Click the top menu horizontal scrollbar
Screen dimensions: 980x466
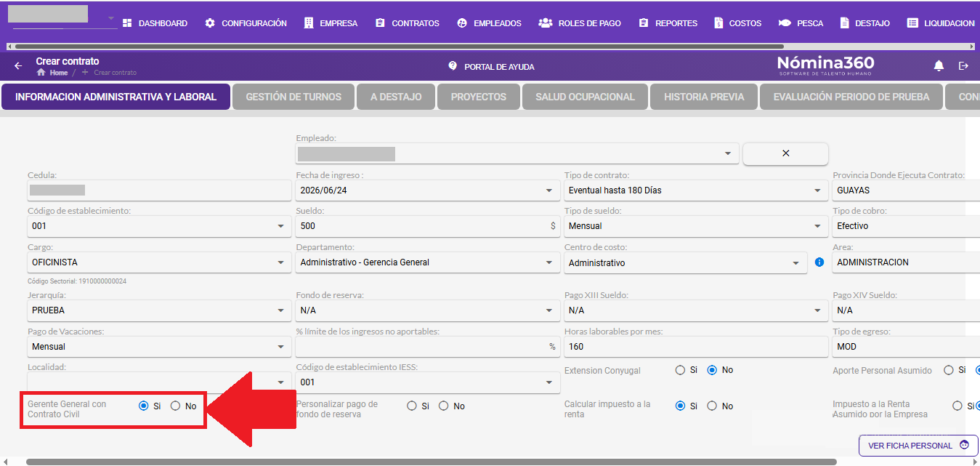click(x=397, y=46)
